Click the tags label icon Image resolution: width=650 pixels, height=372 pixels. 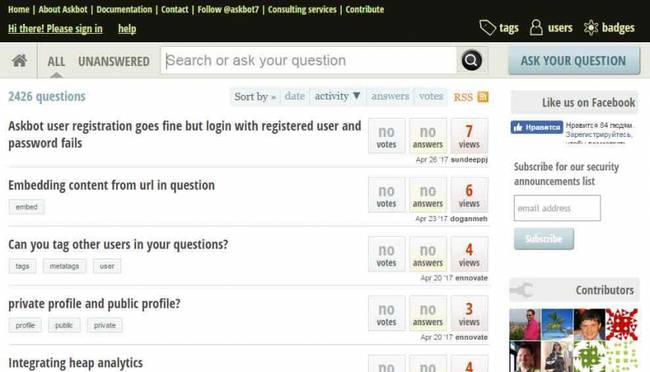pos(488,28)
